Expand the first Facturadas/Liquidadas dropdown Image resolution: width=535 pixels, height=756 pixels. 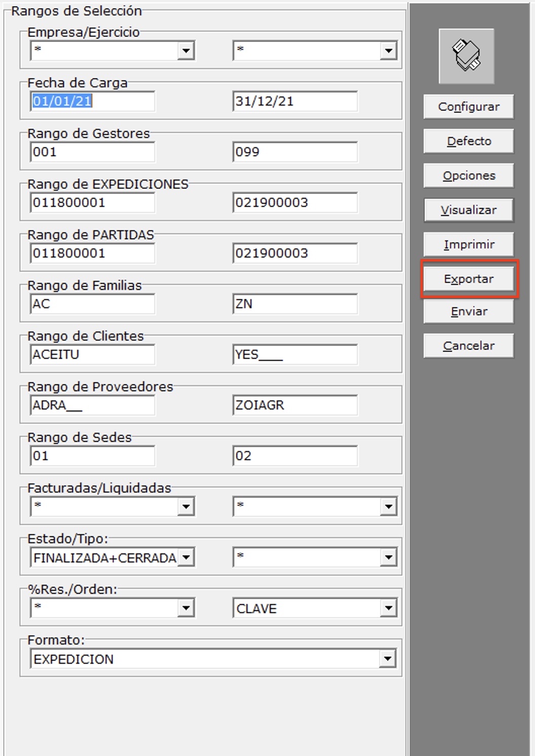(x=186, y=507)
